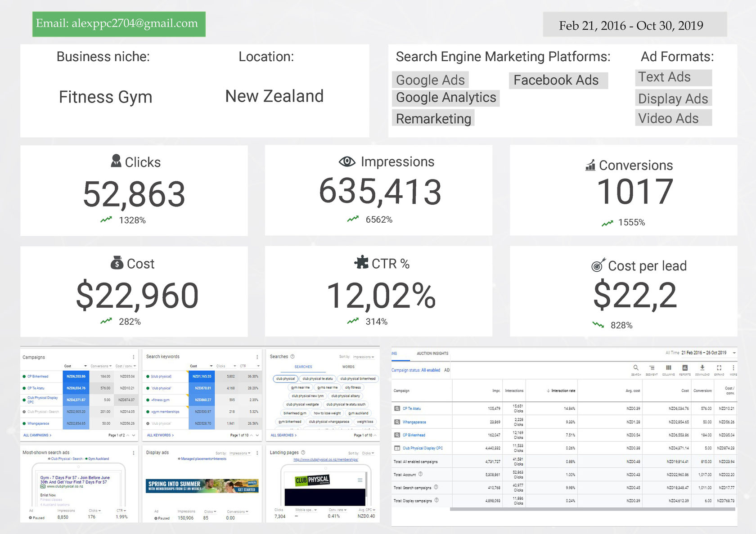Click the Download icon above campaign table
756x534 pixels.
[702, 368]
